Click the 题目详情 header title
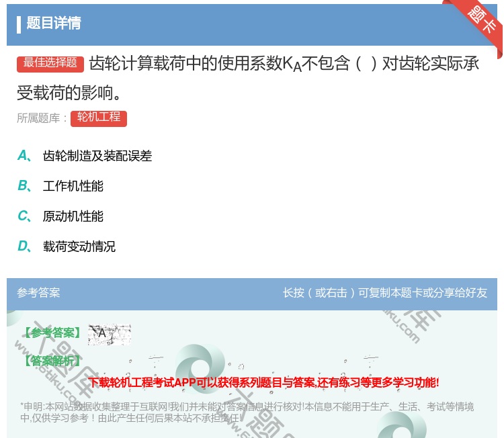504x438 pixels. [54, 24]
